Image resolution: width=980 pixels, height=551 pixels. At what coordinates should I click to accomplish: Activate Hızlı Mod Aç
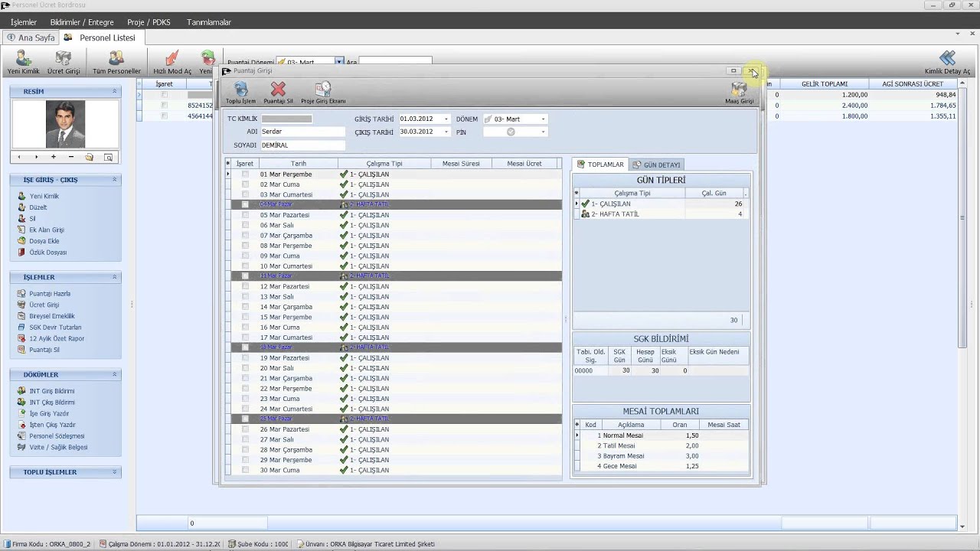[172, 63]
